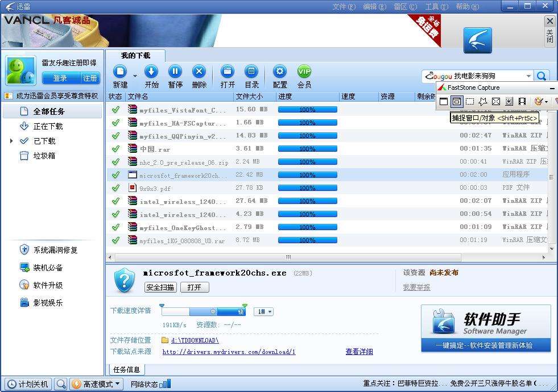Sort by the 文件名 column header
The height and width of the screenshot is (392, 558).
(180, 97)
